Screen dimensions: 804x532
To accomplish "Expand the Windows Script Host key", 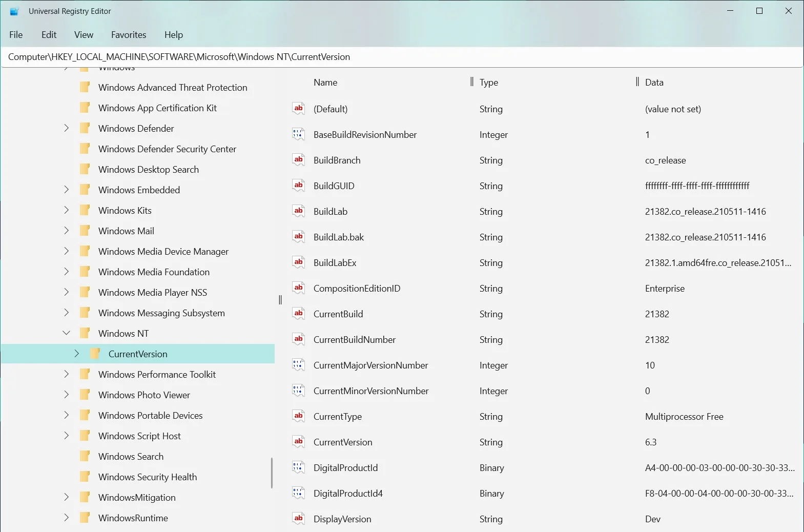I will click(66, 436).
